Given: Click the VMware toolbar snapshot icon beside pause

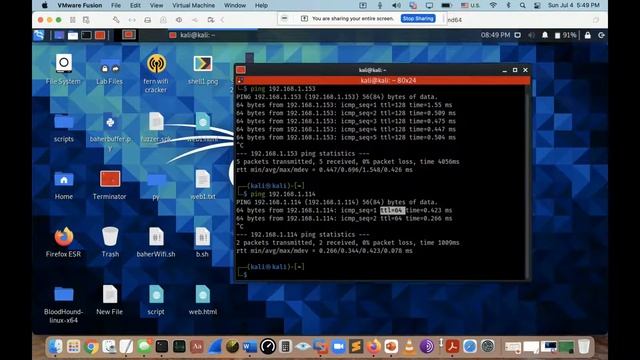Looking at the screenshot, I should [x=86, y=20].
